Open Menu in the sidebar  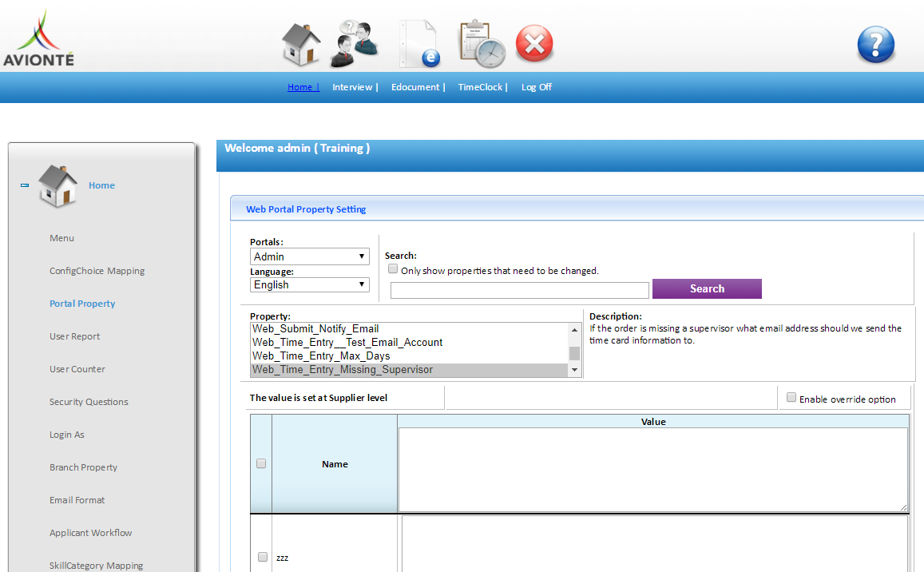[61, 238]
